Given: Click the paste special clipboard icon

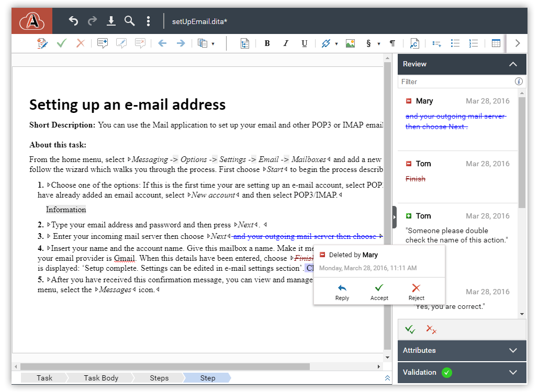Looking at the screenshot, I should click(203, 43).
